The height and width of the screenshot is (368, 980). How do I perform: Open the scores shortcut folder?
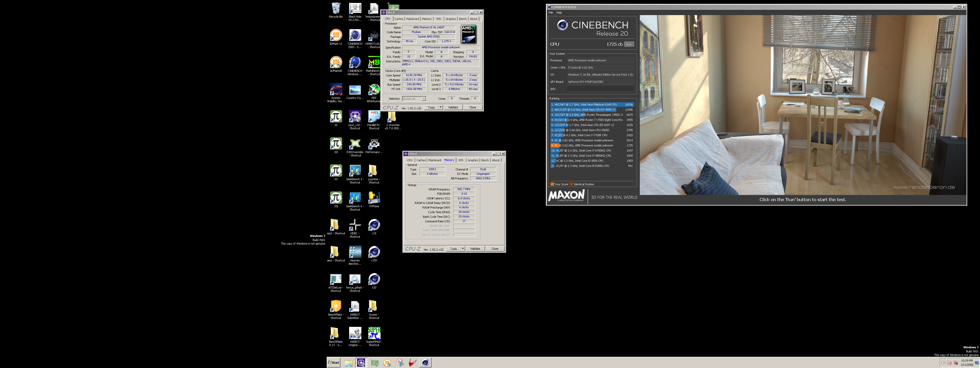pyautogui.click(x=374, y=309)
